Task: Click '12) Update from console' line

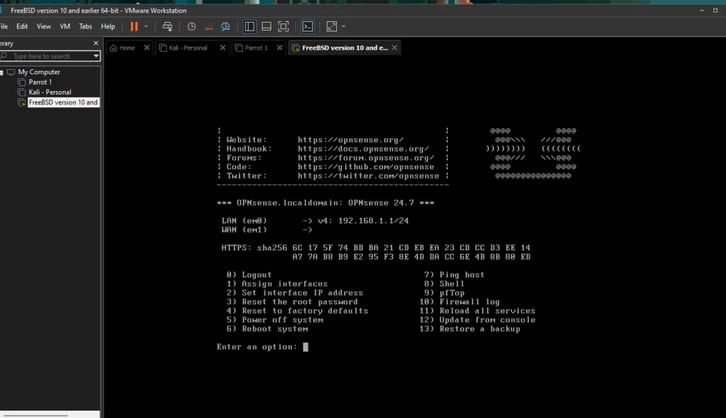Action: click(x=477, y=320)
